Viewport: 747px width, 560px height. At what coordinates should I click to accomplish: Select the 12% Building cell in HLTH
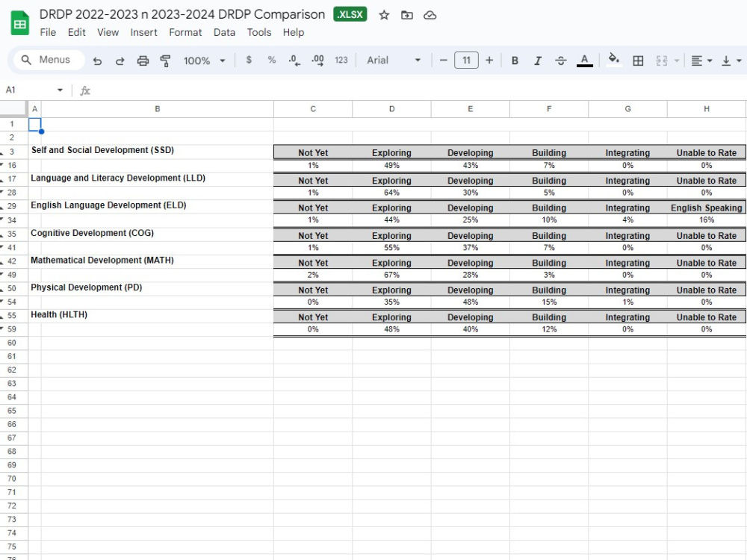pos(549,329)
